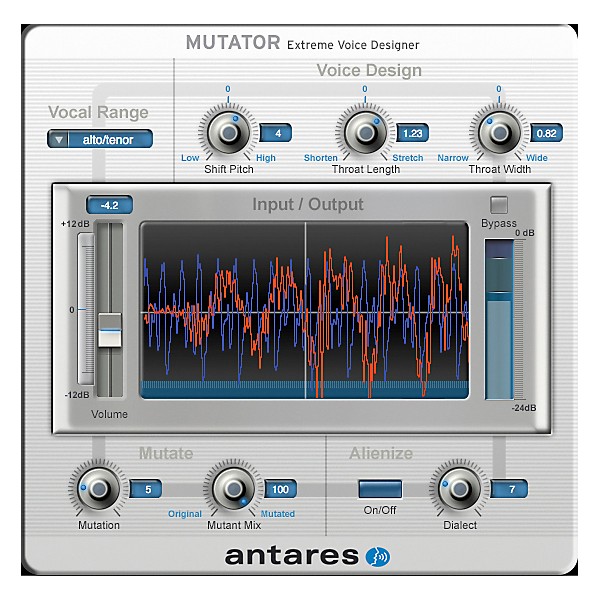Screen dimensions: 600x600
Task: Click the Shift Pitch knob
Action: pyautogui.click(x=229, y=133)
